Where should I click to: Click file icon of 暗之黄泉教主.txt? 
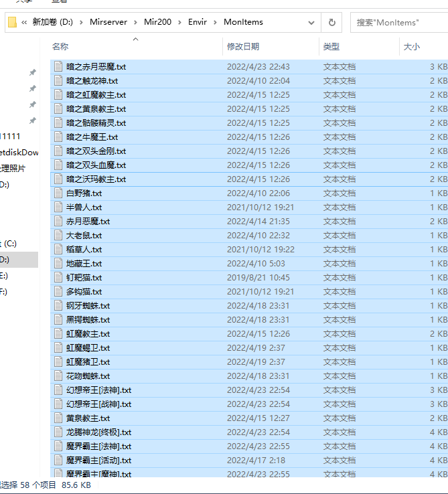click(58, 108)
